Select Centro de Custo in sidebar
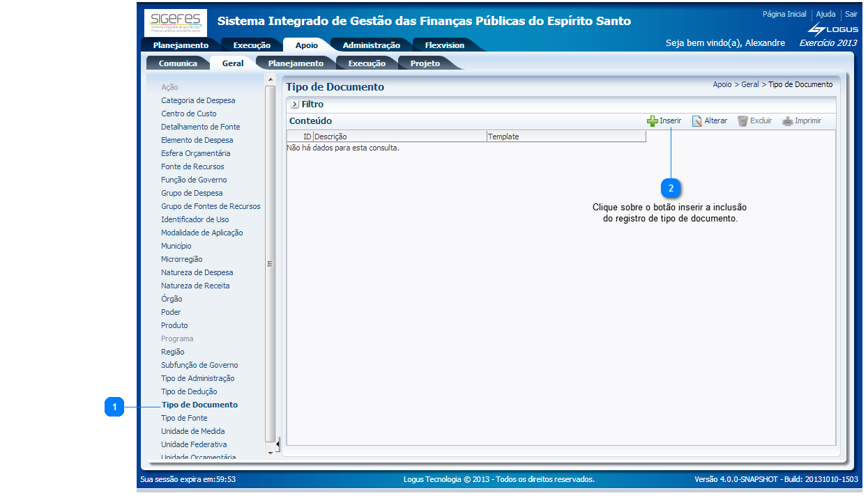Image resolution: width=868 pixels, height=498 pixels. point(189,114)
